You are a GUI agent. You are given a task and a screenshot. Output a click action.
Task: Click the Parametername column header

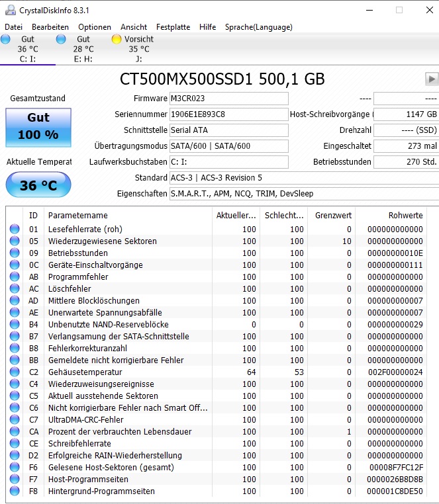[128, 216]
